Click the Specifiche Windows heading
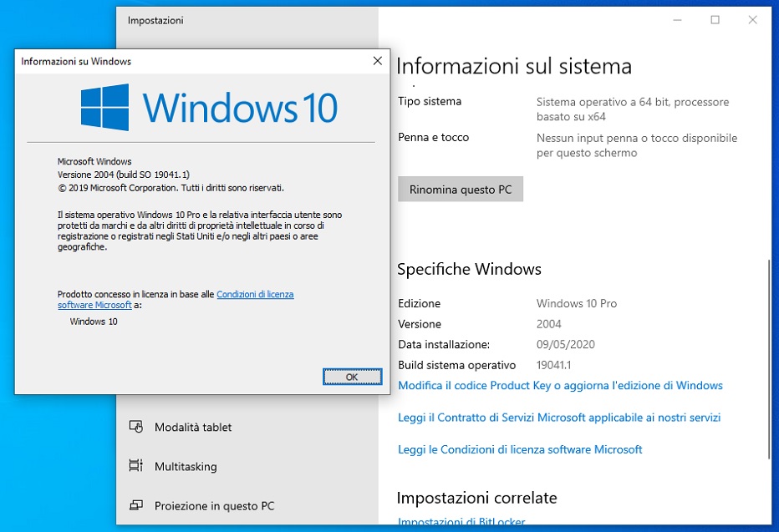 (x=469, y=269)
